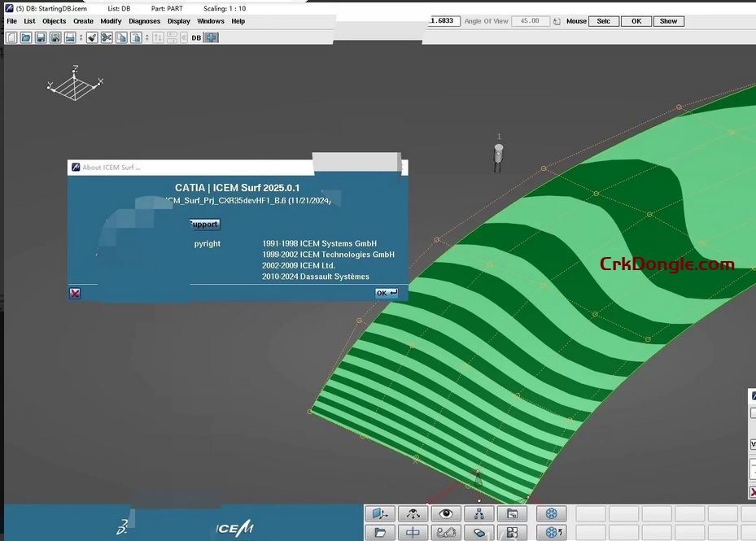The image size is (756, 541).
Task: Select the workplane axes tool
Action: [380, 513]
